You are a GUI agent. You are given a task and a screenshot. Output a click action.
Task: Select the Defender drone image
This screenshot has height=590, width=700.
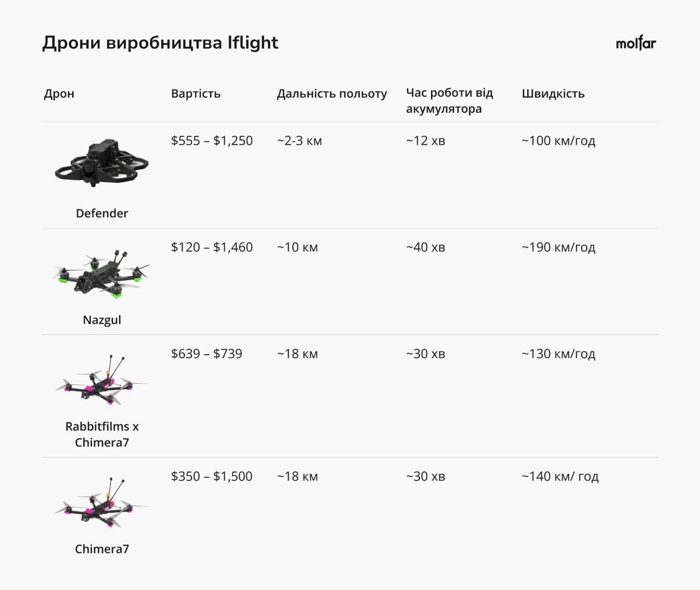click(x=102, y=163)
